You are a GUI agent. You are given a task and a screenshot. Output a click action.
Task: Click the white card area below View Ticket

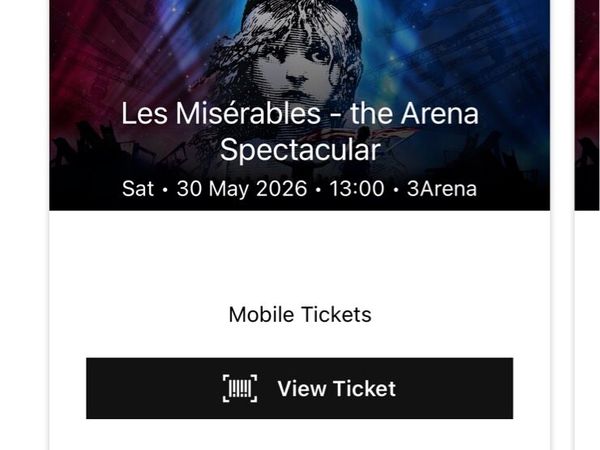[x=299, y=435]
